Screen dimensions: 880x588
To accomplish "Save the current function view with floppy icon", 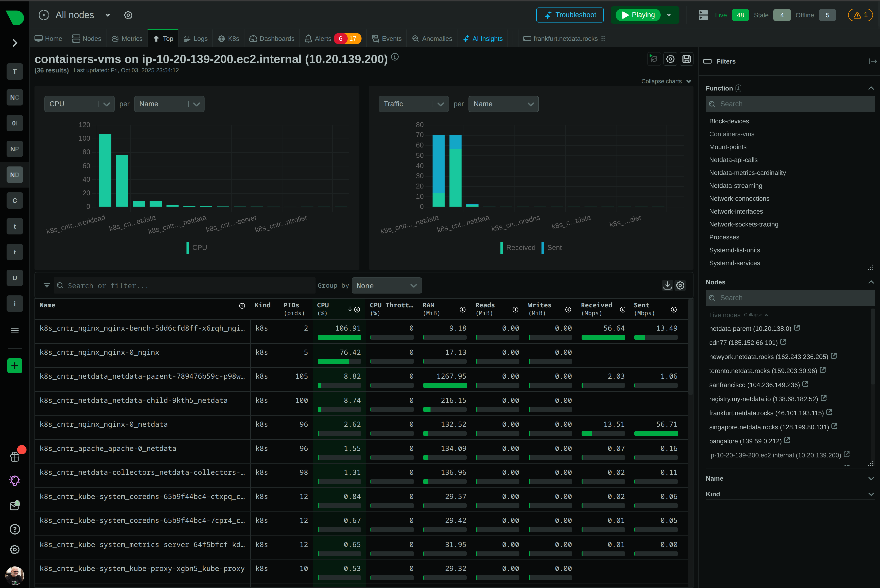I will coord(686,59).
